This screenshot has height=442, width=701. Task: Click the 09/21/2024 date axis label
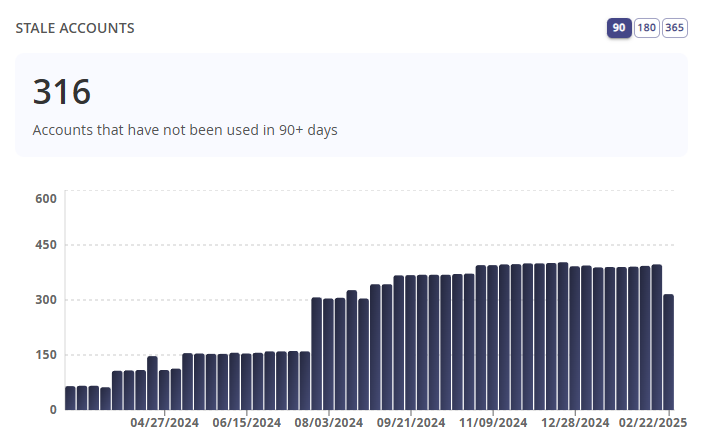411,423
